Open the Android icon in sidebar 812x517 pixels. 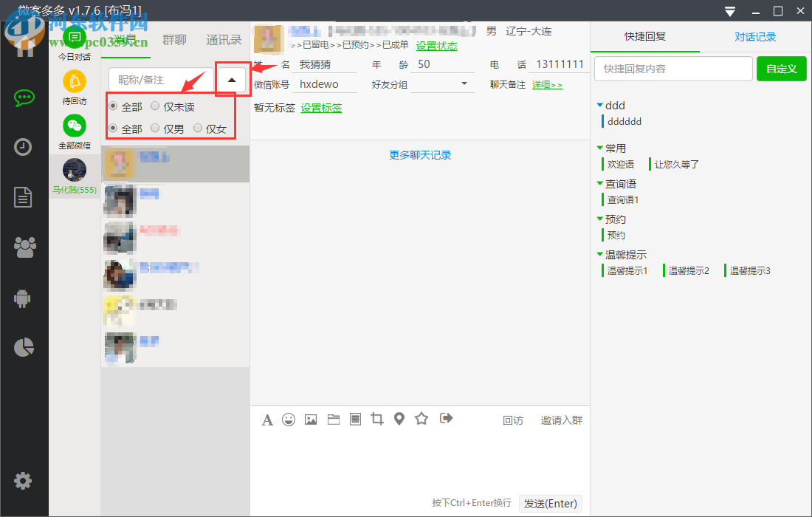pos(24,298)
